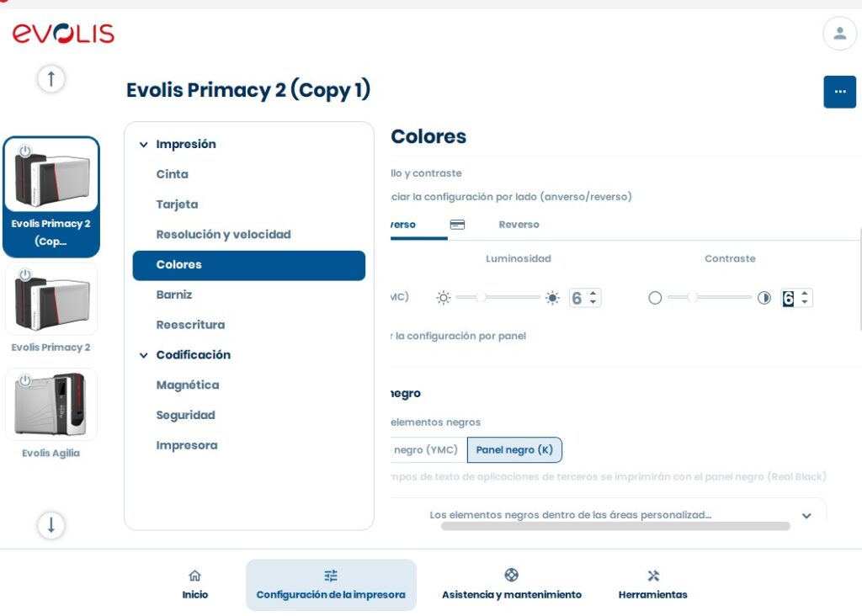Decrease the Luminosidad value with down arrow
The image size is (862, 616).
593,302
